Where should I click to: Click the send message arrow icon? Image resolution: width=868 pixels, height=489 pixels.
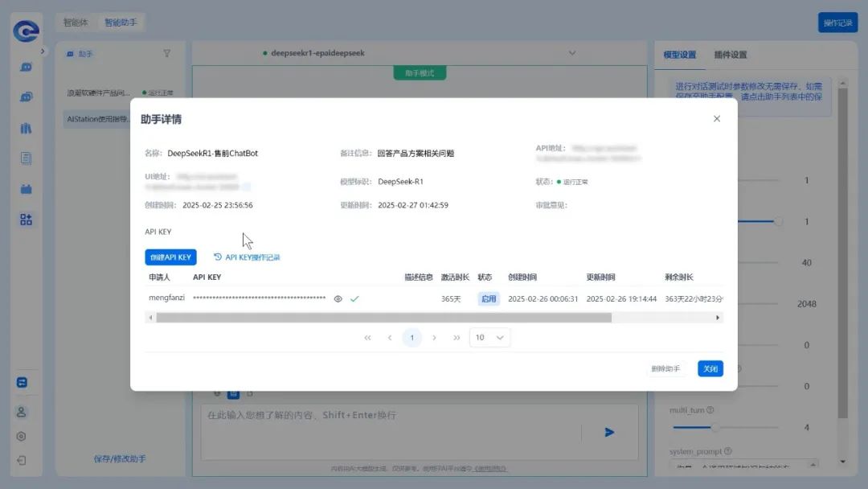609,432
